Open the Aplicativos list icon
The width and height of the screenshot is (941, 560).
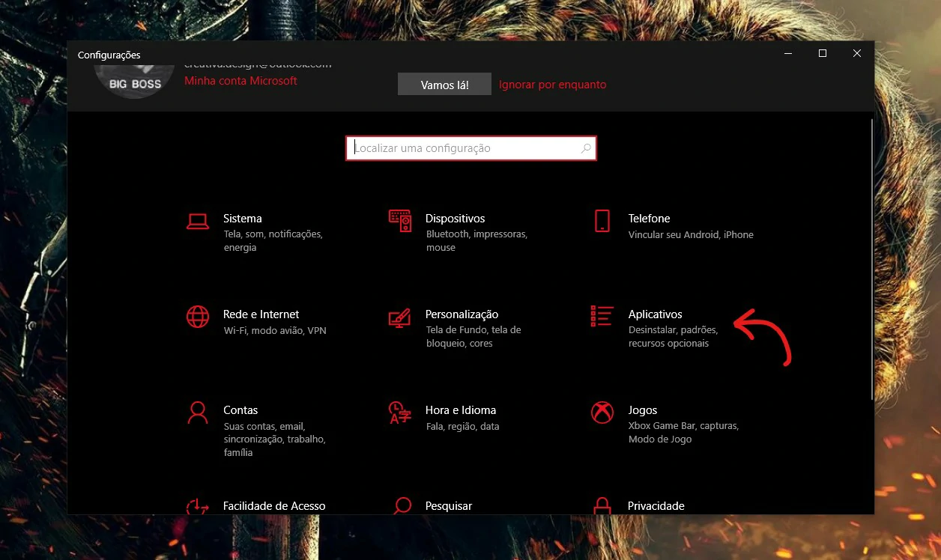click(602, 317)
